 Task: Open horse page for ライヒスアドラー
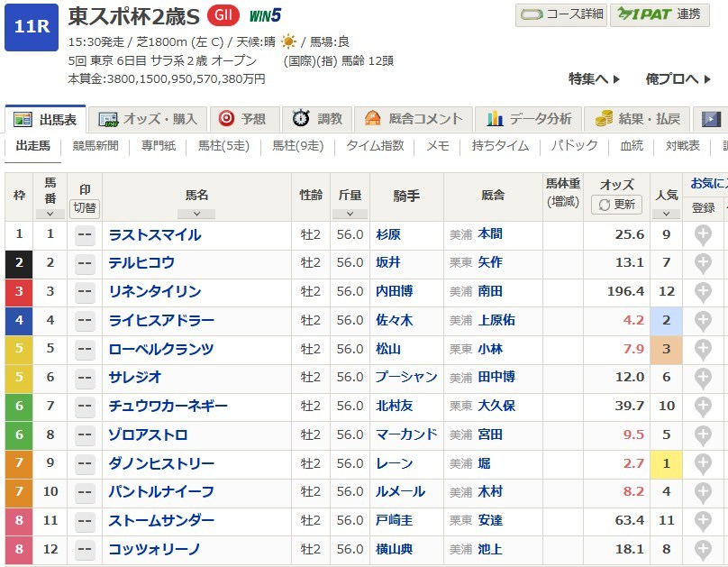tap(161, 321)
